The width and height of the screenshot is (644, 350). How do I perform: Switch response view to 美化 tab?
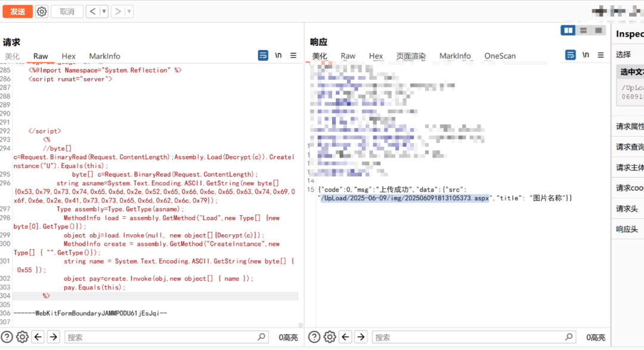click(319, 56)
